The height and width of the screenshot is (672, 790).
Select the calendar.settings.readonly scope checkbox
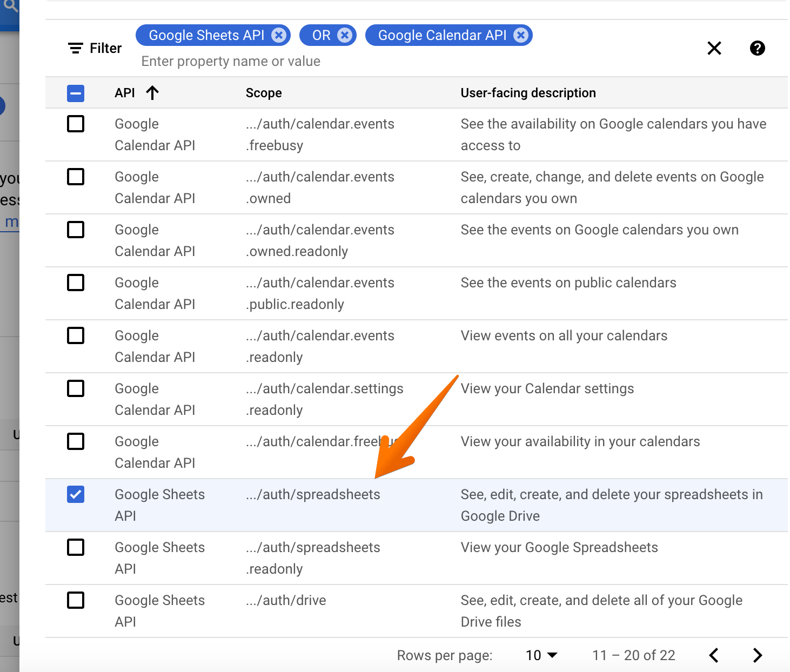(x=76, y=388)
